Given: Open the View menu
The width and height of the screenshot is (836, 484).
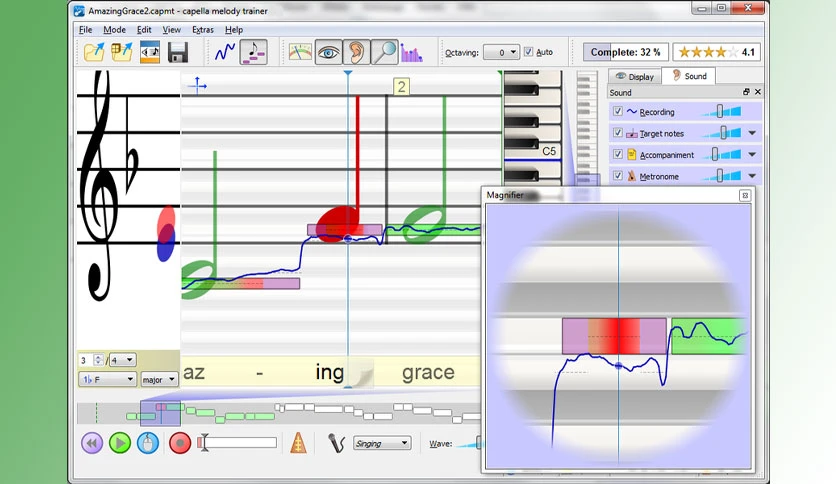Looking at the screenshot, I should (172, 30).
